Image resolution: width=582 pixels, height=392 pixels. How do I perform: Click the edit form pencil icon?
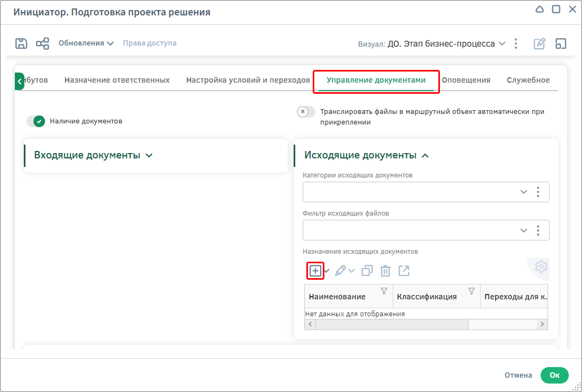[x=539, y=43]
